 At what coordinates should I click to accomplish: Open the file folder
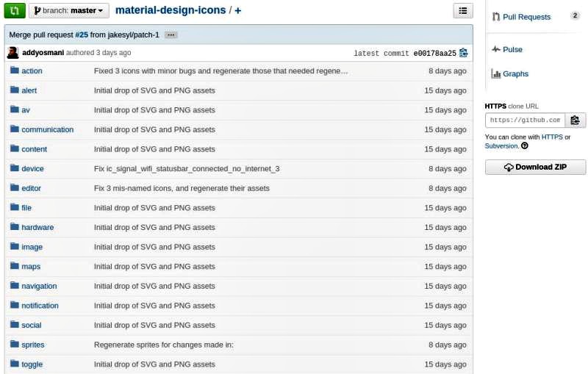[26, 208]
